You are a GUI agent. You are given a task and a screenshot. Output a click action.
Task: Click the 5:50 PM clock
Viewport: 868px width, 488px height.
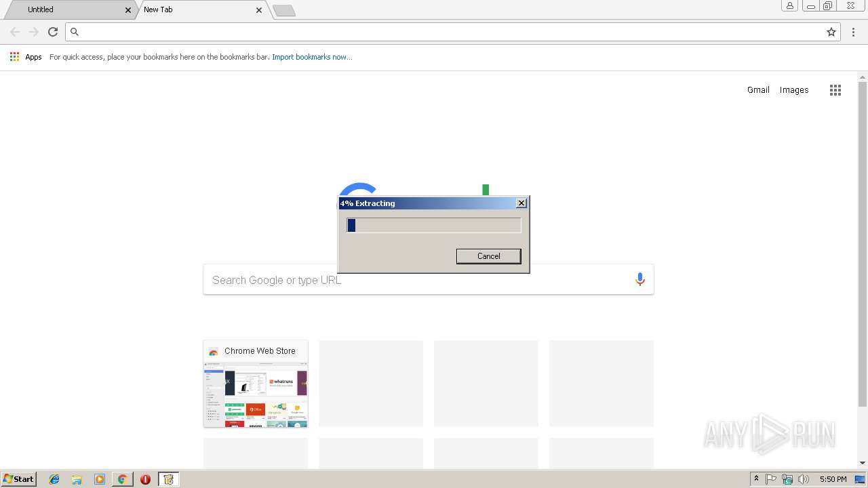click(x=833, y=479)
